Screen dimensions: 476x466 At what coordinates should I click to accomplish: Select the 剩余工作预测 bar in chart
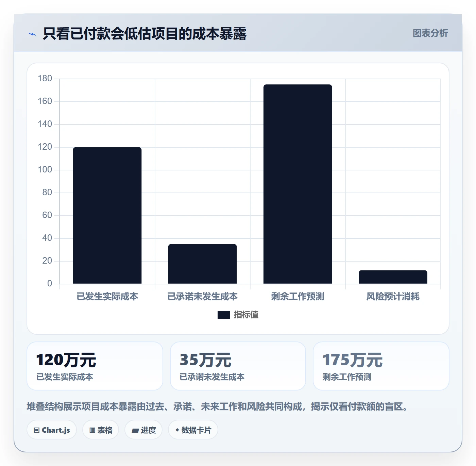297,184
